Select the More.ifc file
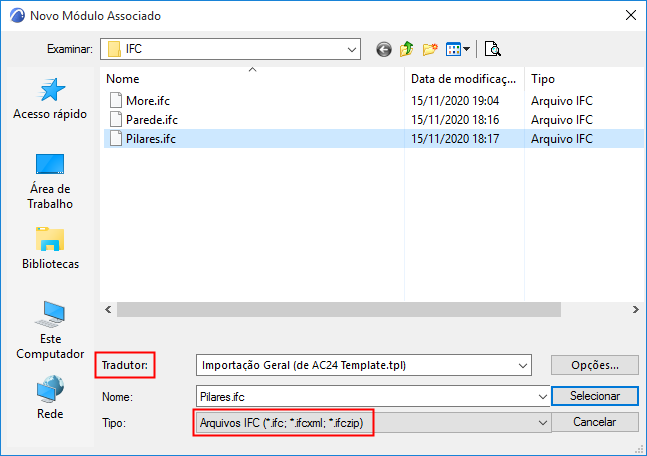The image size is (647, 456). click(149, 100)
